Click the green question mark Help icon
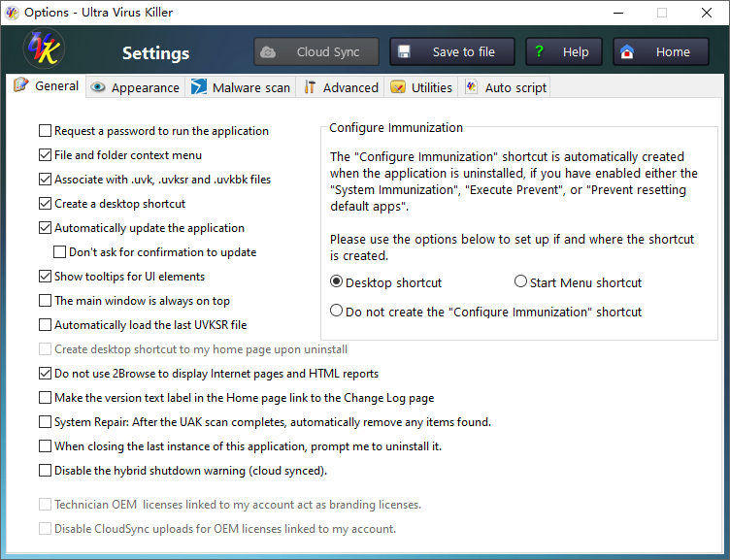Image resolution: width=730 pixels, height=560 pixels. pyautogui.click(x=539, y=52)
